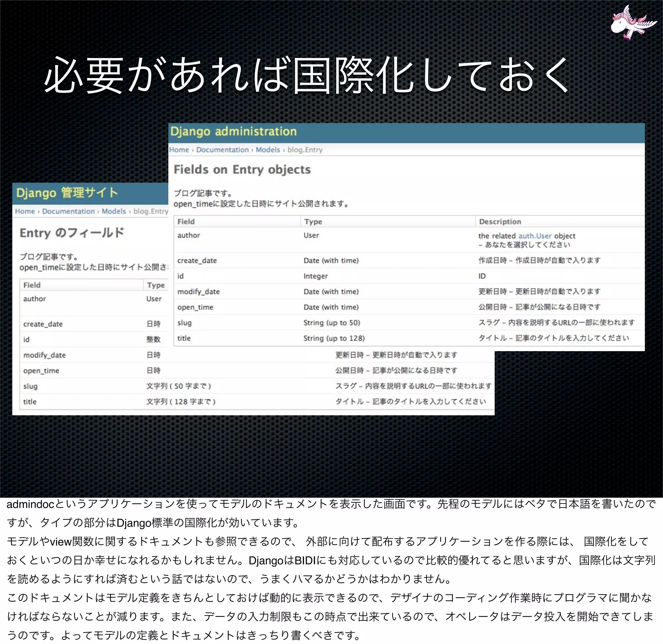
Task: Select create_date field in Japanese table
Action: pos(43,324)
